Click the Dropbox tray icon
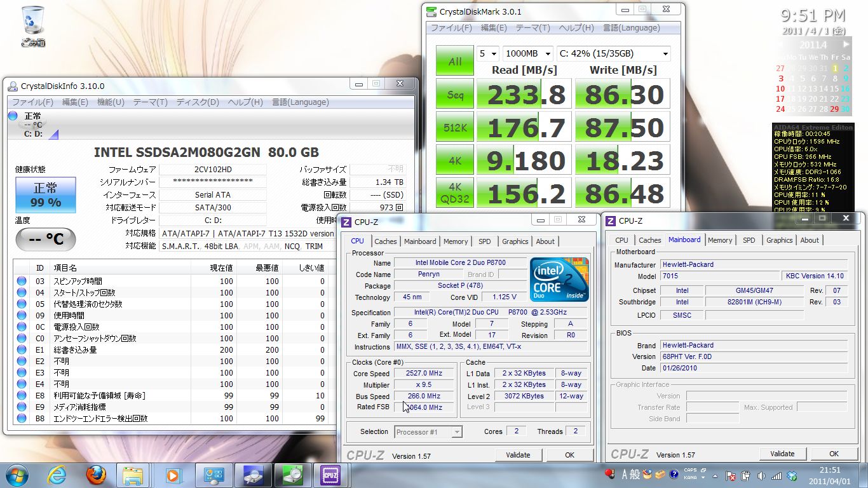Viewport: 868px width, 488px height. [792, 475]
